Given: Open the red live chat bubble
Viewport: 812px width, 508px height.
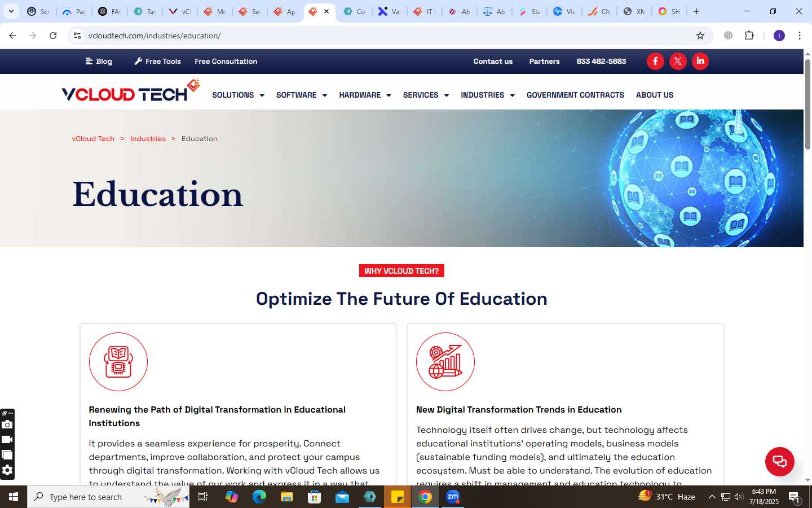Looking at the screenshot, I should (780, 461).
